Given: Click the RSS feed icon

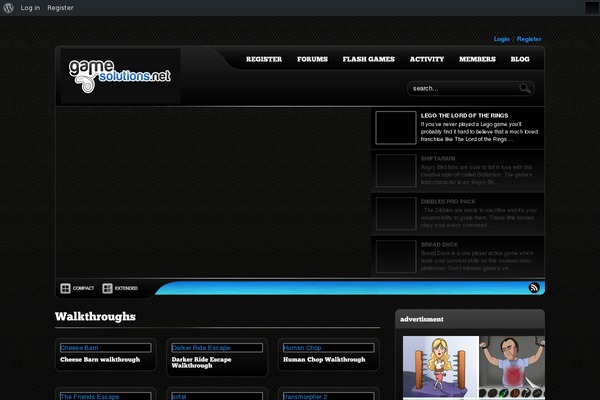Looking at the screenshot, I should click(x=534, y=287).
